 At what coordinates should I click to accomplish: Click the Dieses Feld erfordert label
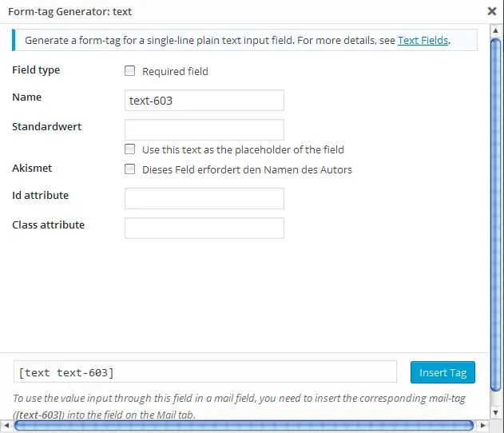pos(247,169)
